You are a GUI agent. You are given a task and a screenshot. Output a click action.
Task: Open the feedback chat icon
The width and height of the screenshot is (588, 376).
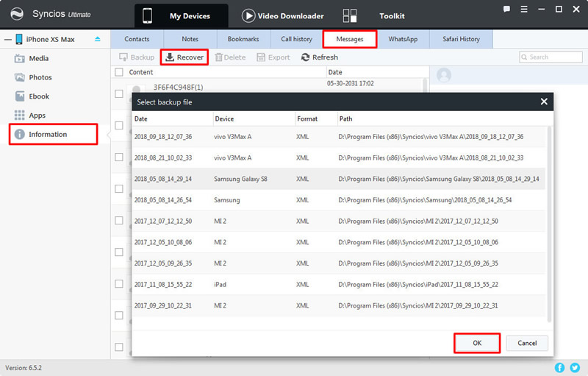[506, 10]
